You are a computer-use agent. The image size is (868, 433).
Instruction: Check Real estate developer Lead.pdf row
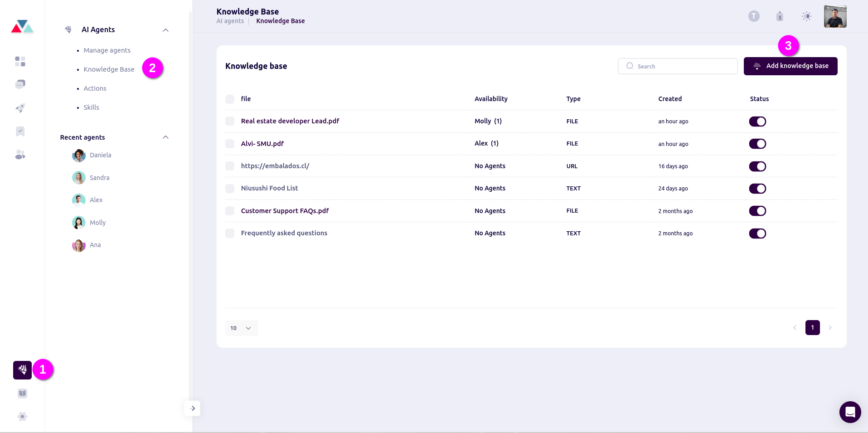(230, 121)
